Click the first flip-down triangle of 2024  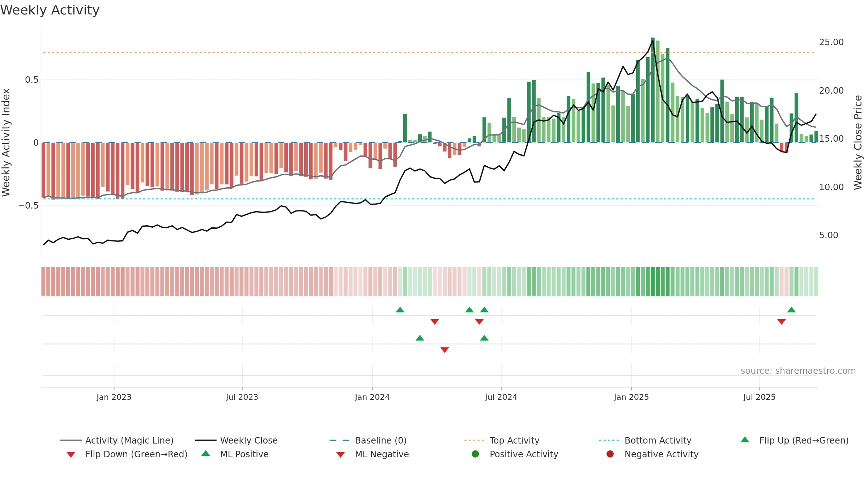435,322
